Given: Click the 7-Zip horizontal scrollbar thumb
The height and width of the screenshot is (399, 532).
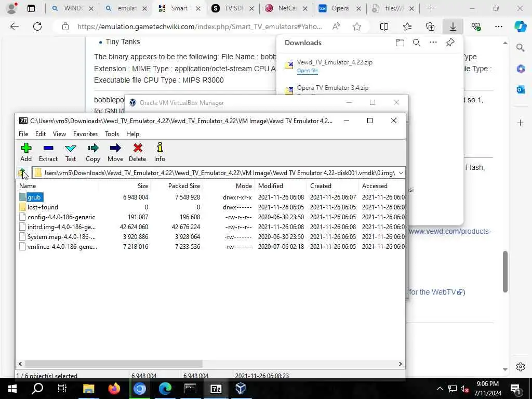Looking at the screenshot, I should (x=114, y=364).
